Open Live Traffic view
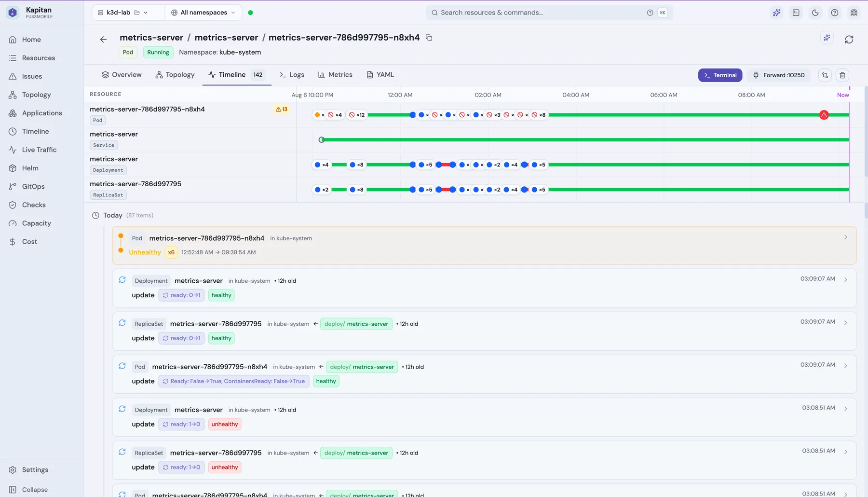The height and width of the screenshot is (497, 868). pos(39,150)
